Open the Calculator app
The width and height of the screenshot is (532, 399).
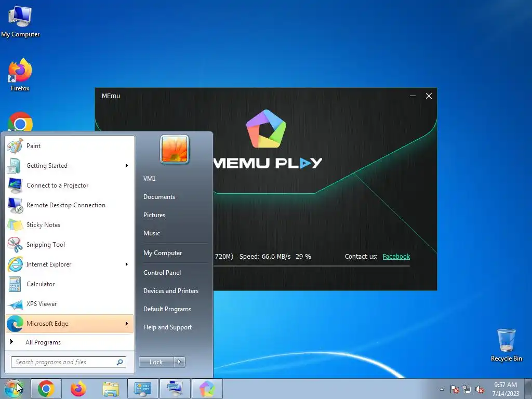[x=70, y=284]
